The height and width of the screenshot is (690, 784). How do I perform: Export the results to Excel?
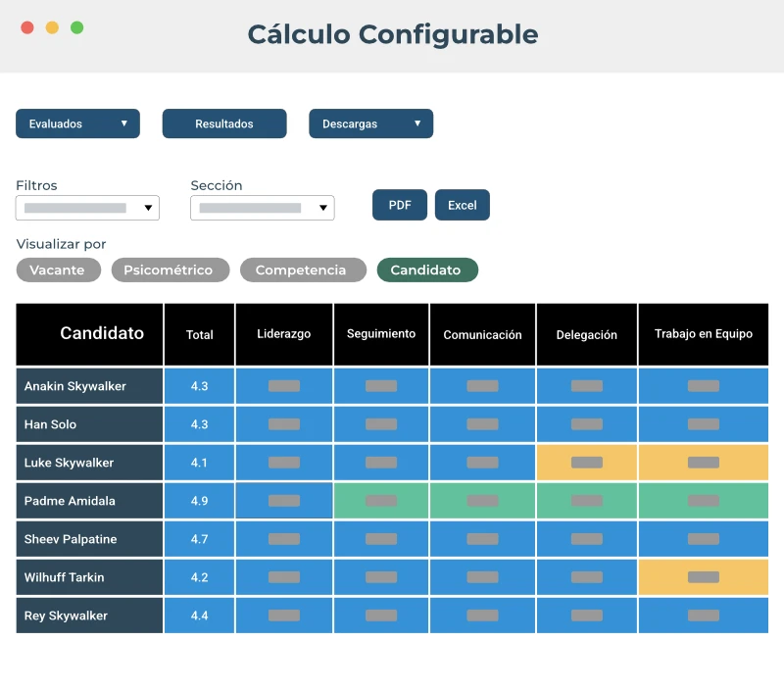[x=462, y=205]
